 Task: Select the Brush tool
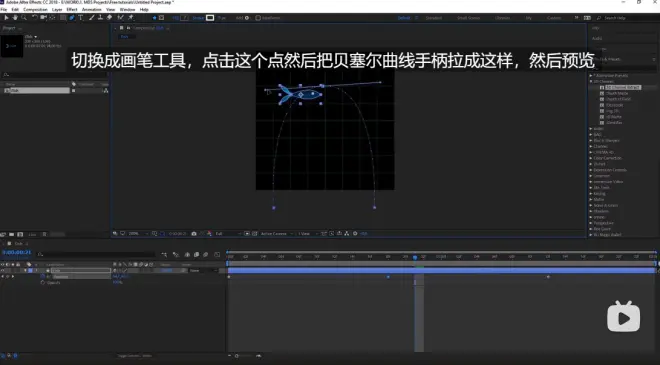coord(91,18)
